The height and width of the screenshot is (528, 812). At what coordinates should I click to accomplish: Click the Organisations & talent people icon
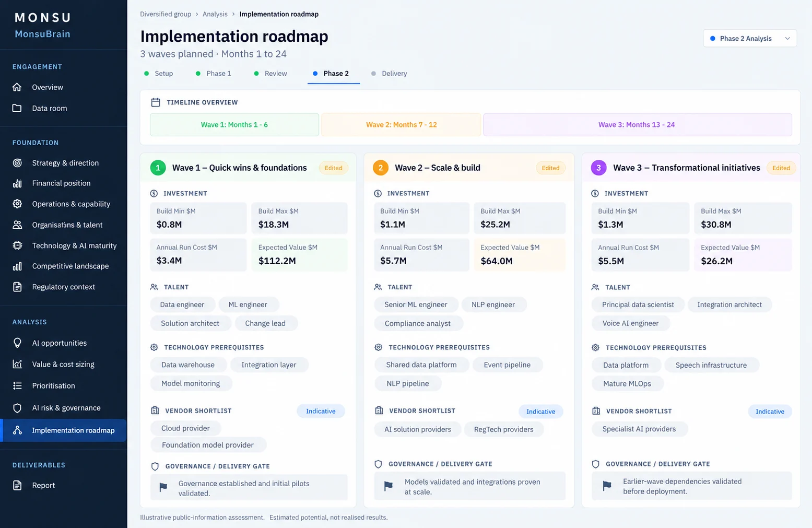click(x=17, y=225)
